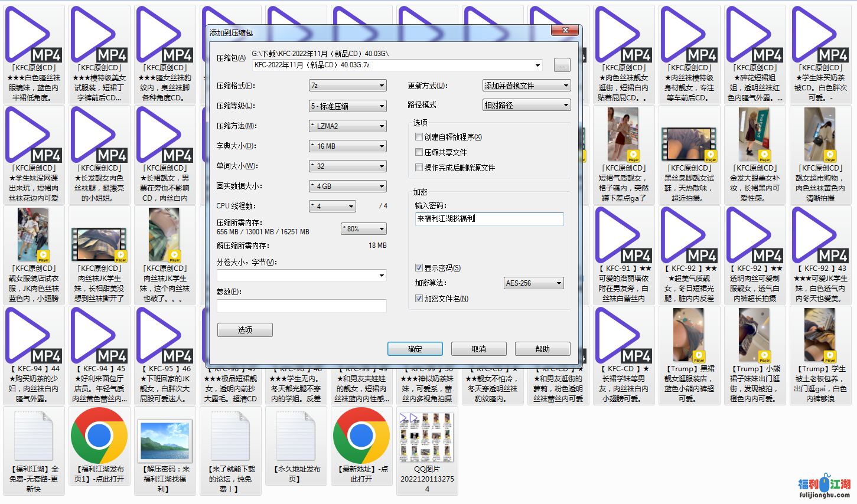Open the 解压密码 image file icon
857x504 pixels.
165,440
